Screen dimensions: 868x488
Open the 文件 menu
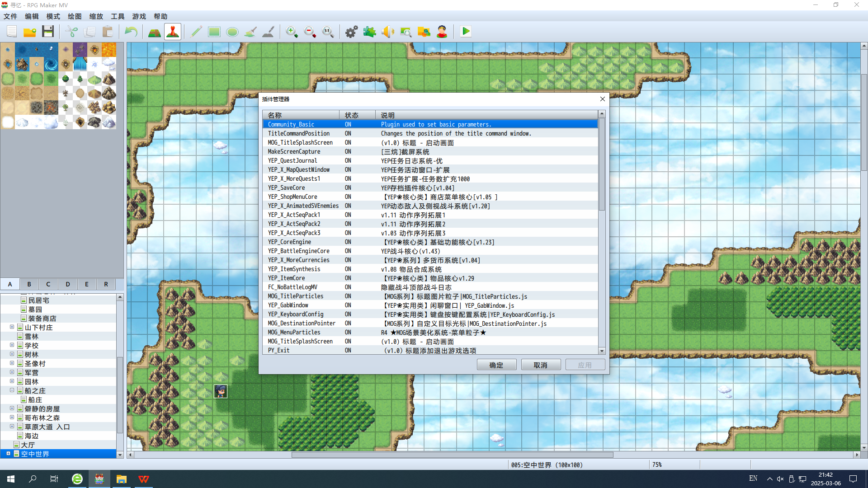click(10, 16)
